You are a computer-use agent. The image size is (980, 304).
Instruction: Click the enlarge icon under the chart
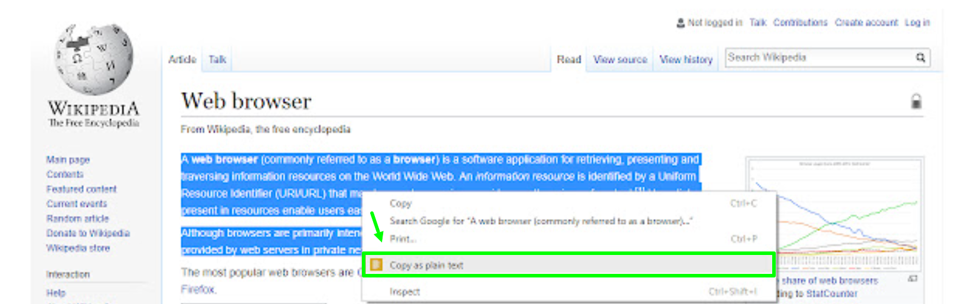(913, 279)
